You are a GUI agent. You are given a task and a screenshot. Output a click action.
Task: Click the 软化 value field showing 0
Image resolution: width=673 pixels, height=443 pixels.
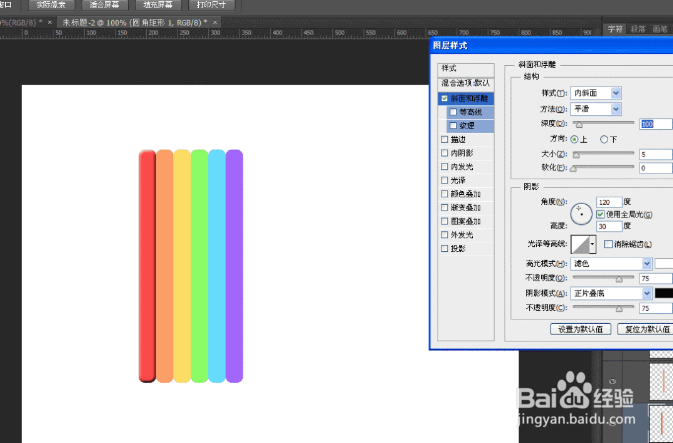655,168
